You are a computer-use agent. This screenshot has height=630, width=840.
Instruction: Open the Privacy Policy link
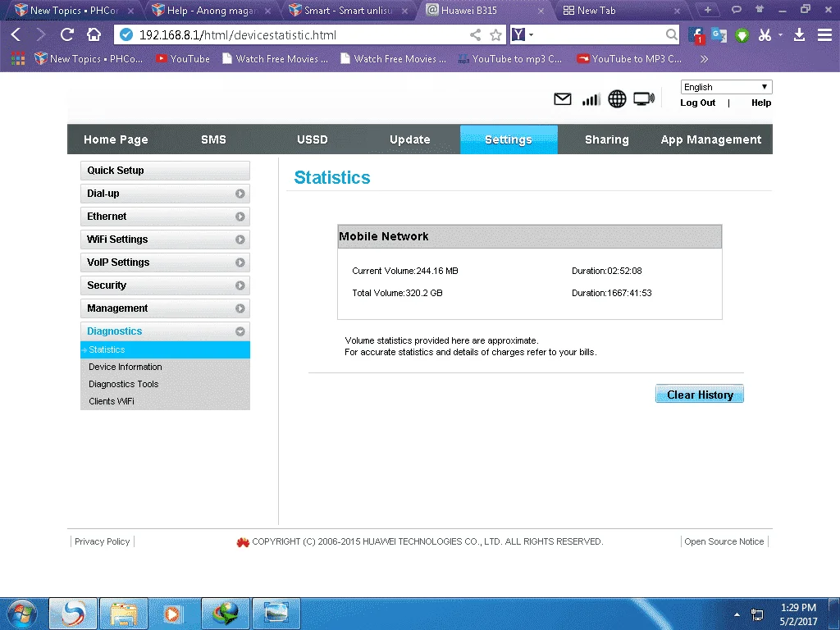103,541
